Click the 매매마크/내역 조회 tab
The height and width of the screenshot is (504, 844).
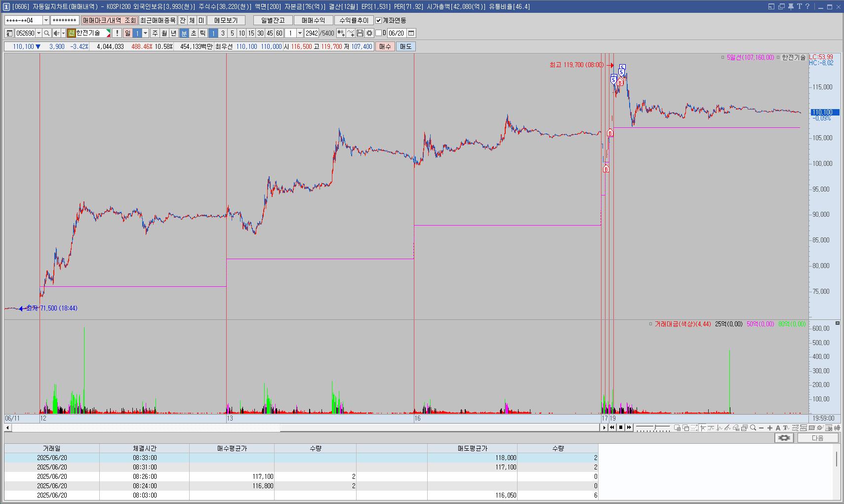tap(109, 20)
